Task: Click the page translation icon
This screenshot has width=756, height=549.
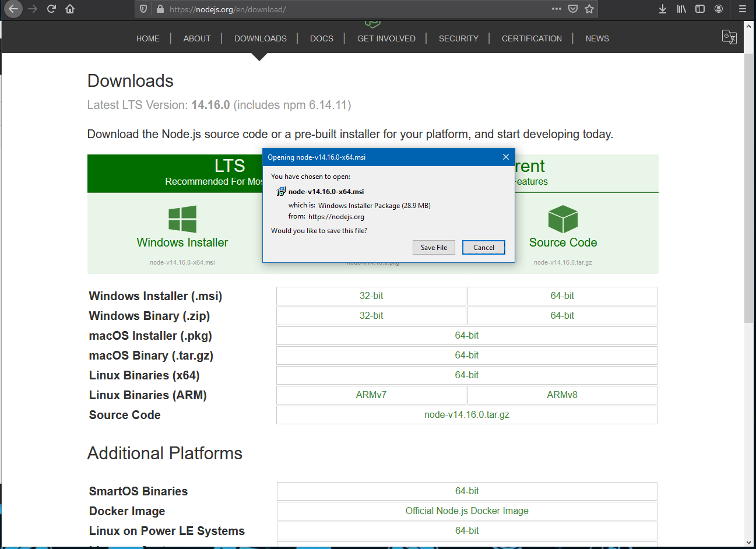Action: [729, 37]
